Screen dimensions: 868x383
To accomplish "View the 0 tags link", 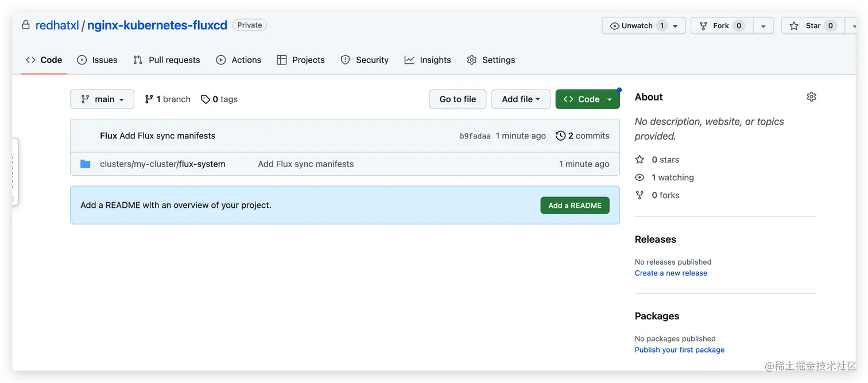I will [x=219, y=99].
